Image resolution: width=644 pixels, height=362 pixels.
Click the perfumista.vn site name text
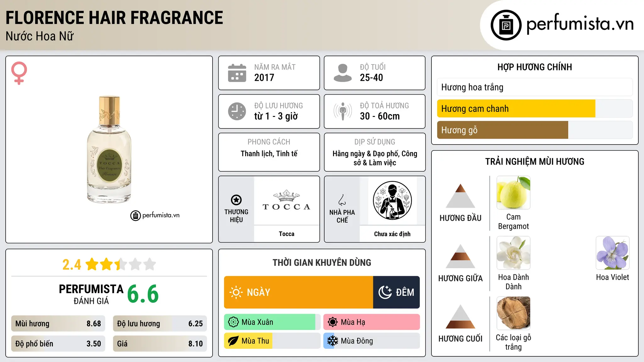[580, 24]
